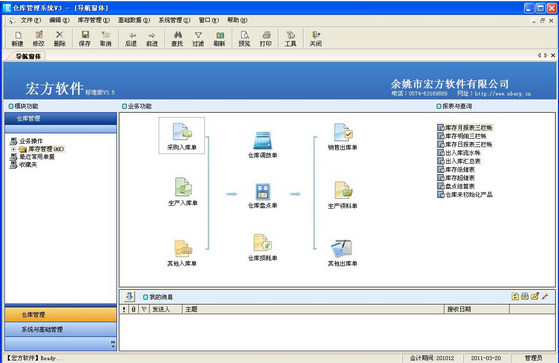The width and height of the screenshot is (559, 363).
Task: Click the compose note icon in messages panel
Action: pos(535,296)
